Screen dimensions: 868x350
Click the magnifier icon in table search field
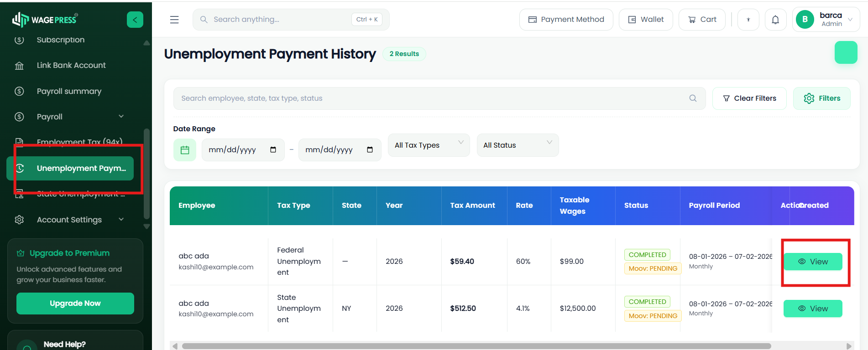(x=693, y=98)
